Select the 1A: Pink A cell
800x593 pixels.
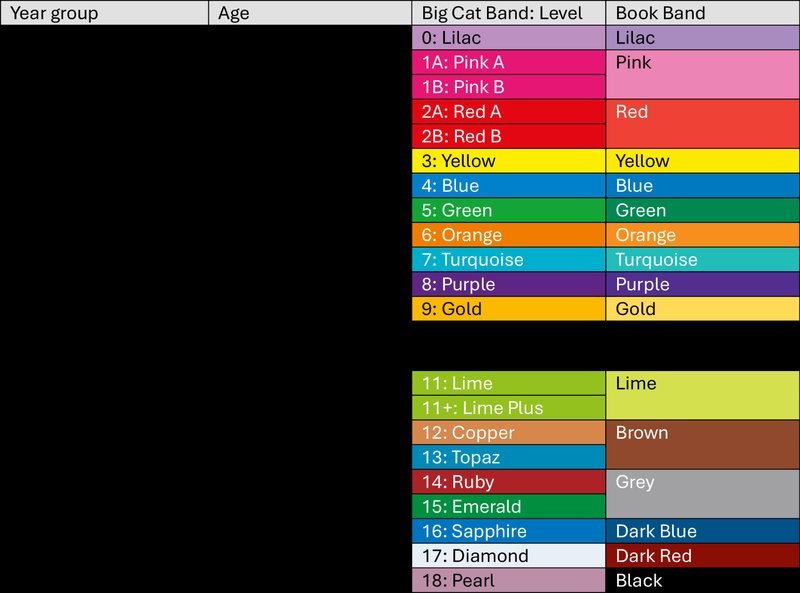[509, 62]
